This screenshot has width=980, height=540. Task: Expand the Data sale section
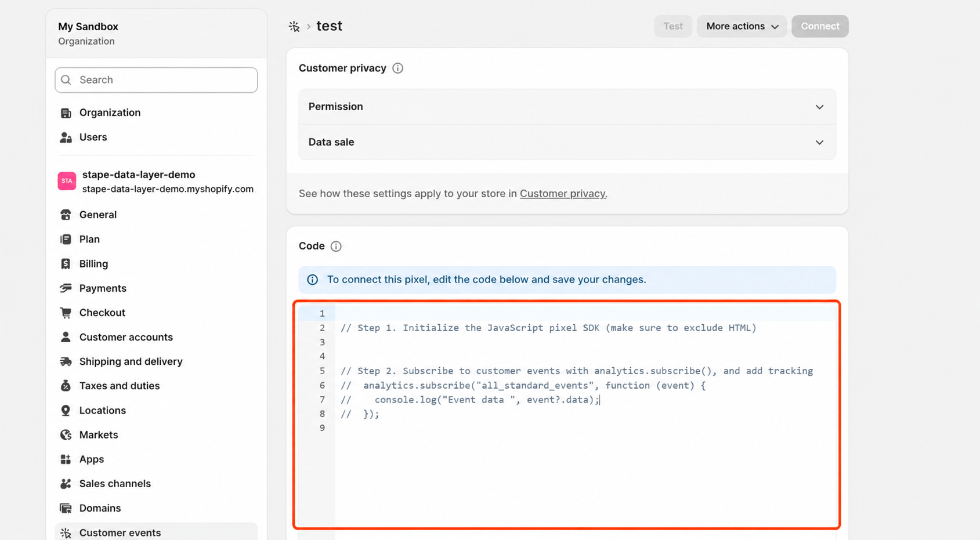pyautogui.click(x=567, y=142)
